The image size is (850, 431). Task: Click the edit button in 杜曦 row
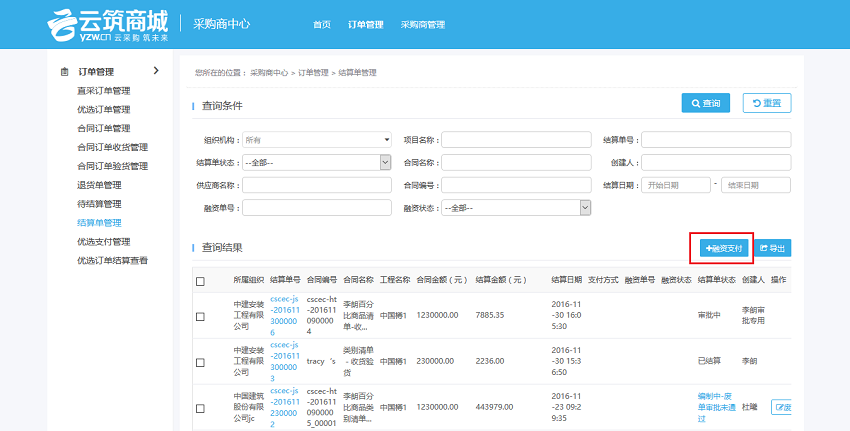pos(781,407)
